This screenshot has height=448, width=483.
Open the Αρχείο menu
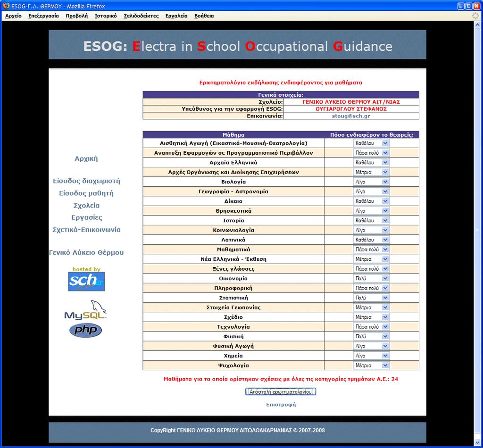(x=13, y=16)
